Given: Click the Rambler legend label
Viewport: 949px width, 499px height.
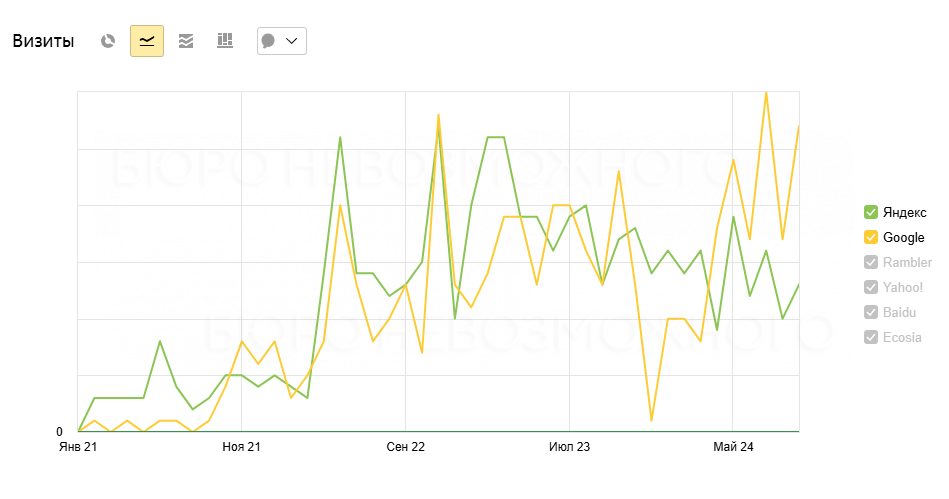Looking at the screenshot, I should (907, 262).
